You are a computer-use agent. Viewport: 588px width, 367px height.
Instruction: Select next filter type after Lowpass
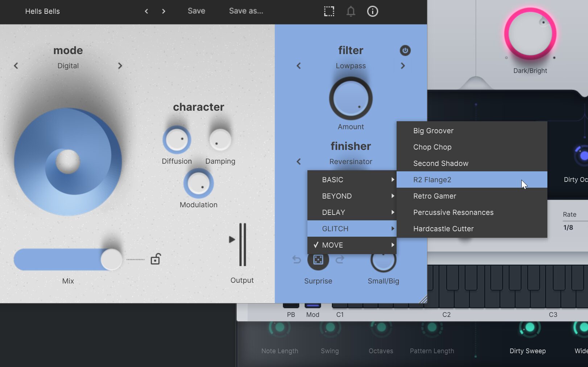403,66
